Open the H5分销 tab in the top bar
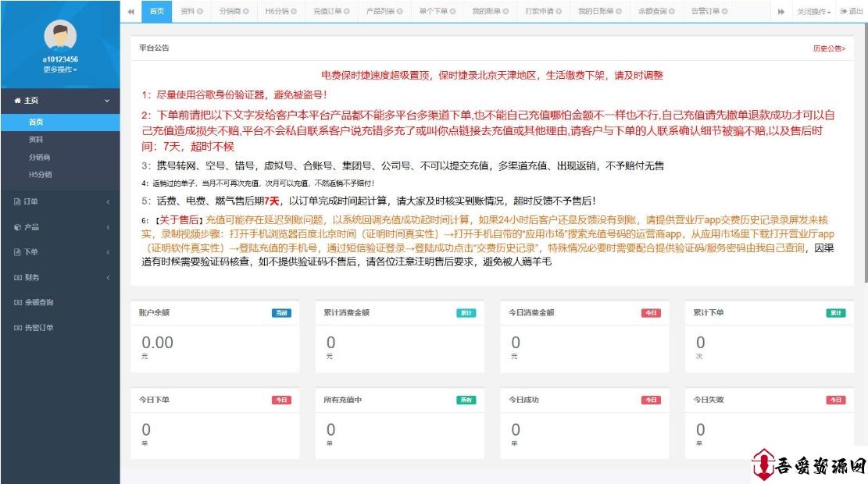Screen dimensions: 868x484 click(x=277, y=11)
